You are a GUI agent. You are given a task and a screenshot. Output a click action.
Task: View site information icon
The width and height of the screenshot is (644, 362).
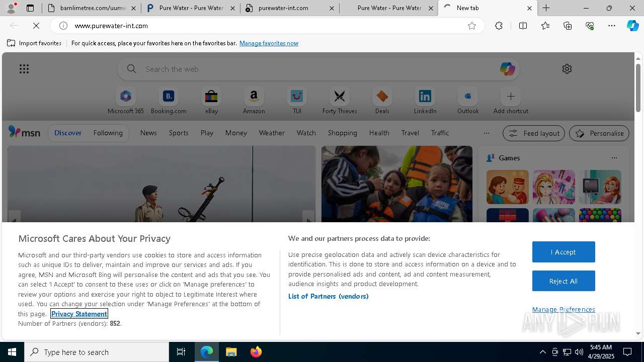63,26
